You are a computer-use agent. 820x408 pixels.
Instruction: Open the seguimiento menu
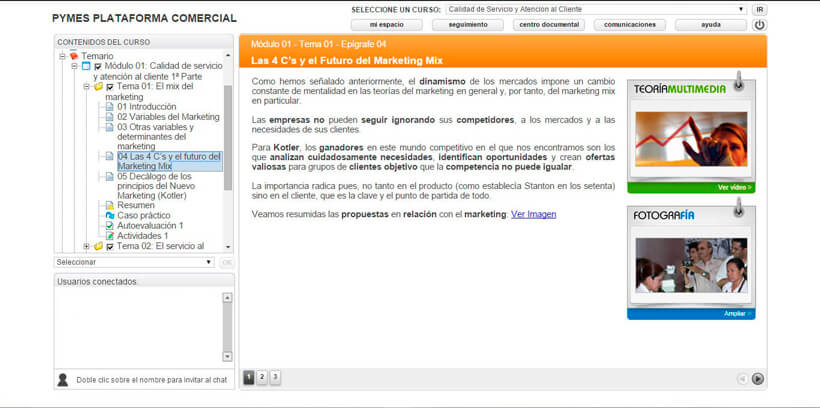(468, 25)
